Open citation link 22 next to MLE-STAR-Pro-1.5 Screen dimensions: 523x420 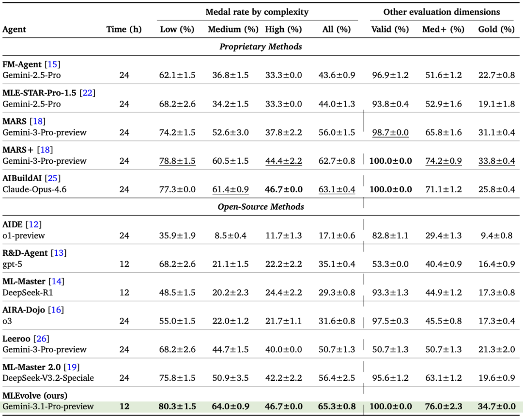87,93
